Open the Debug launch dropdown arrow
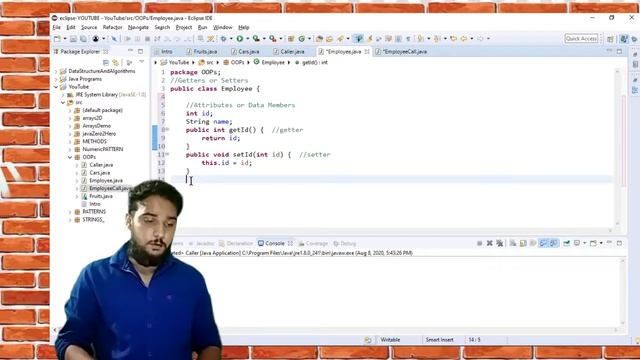The image size is (640, 360). click(x=231, y=38)
